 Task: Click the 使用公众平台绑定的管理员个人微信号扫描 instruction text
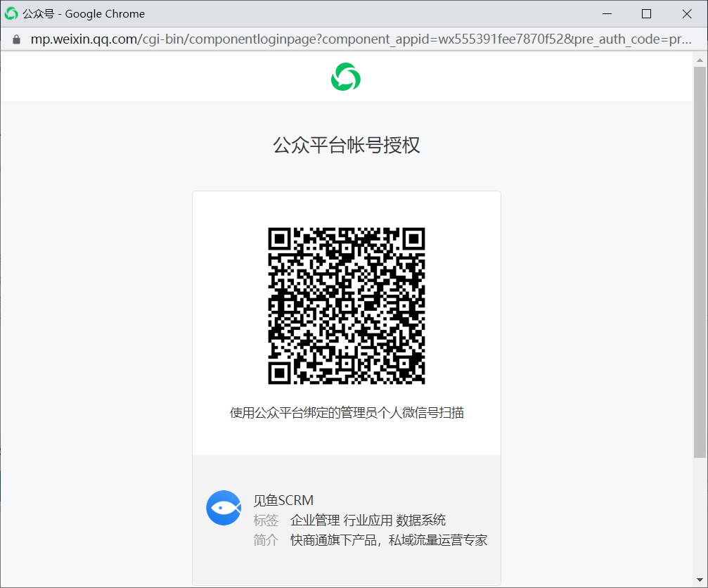[347, 412]
